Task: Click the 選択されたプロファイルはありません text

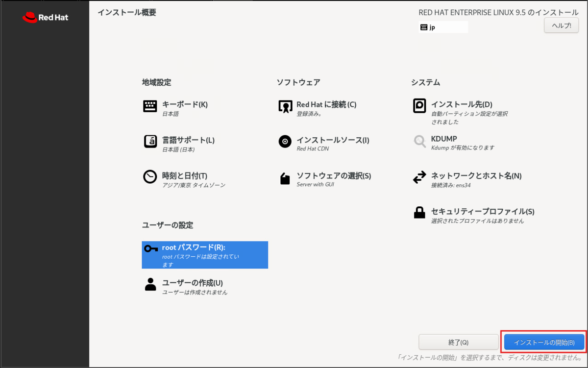Action: point(477,221)
